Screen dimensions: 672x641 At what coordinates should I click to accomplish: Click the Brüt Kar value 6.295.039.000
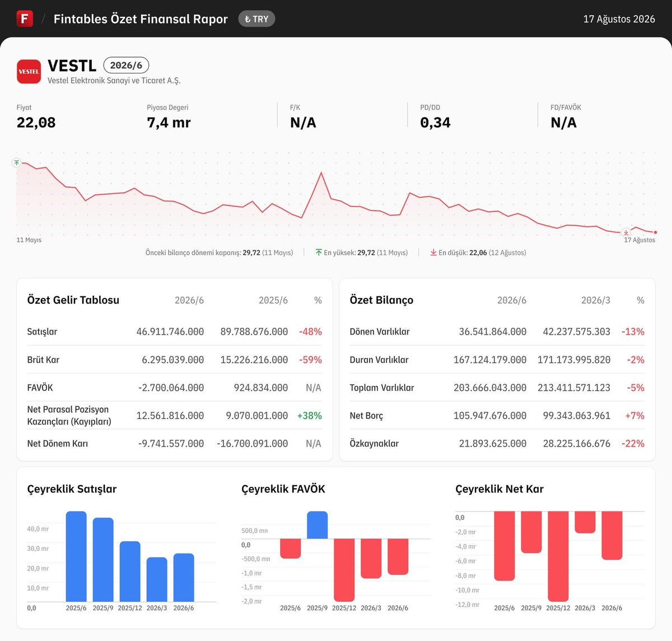173,360
